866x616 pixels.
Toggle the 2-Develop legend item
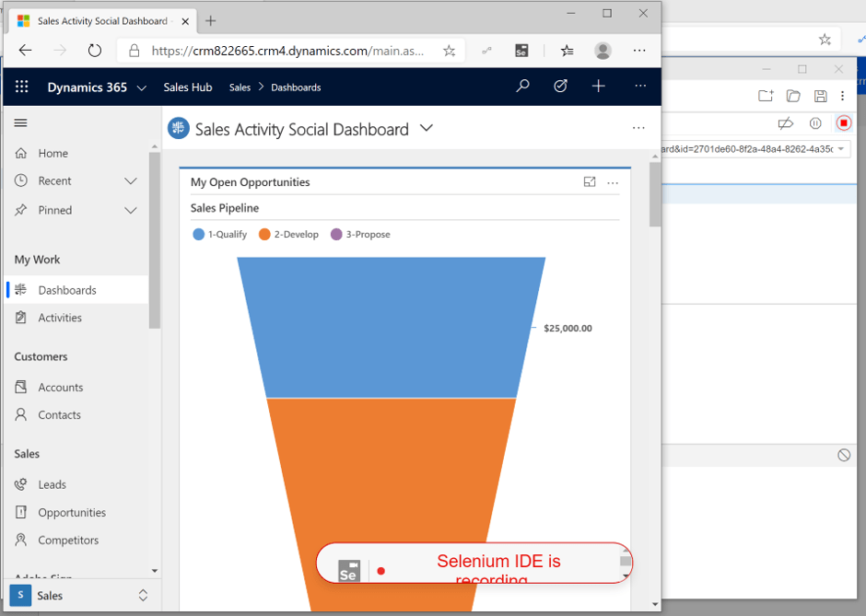[289, 234]
